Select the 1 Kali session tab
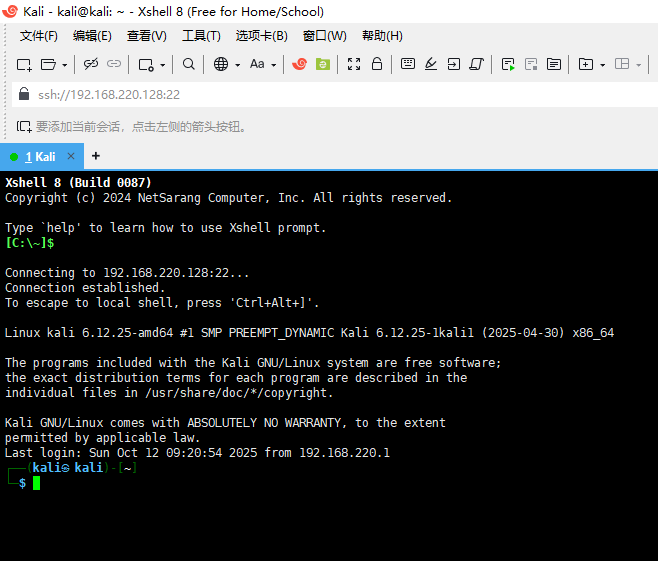Image resolution: width=658 pixels, height=561 pixels. (40, 157)
